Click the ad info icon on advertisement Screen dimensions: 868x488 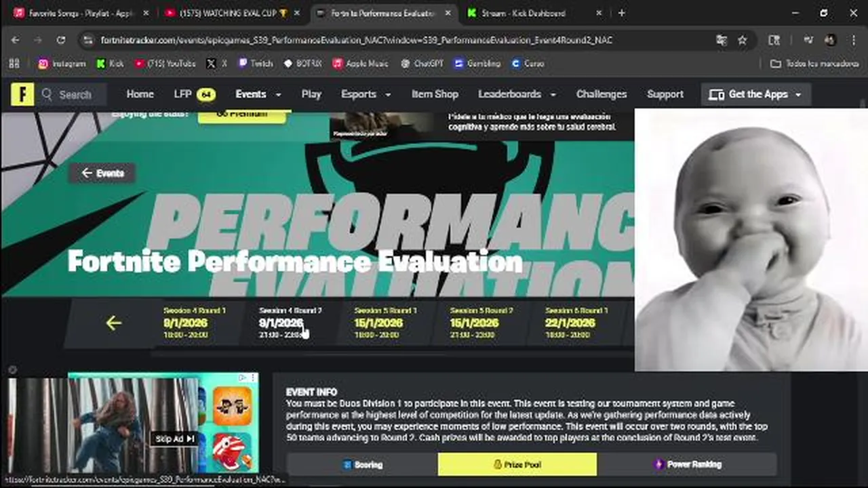pyautogui.click(x=243, y=378)
